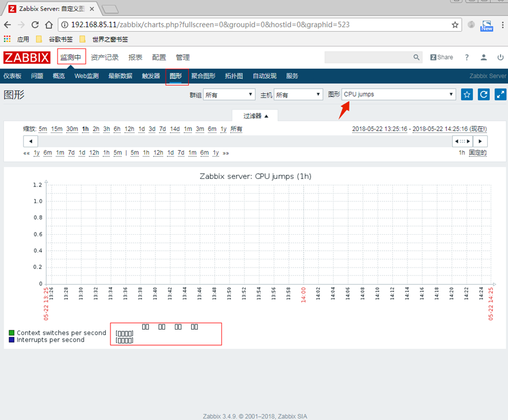This screenshot has width=508, height=420.
Task: Open the 图形 graph dropdown showing CPU jumps
Action: tap(399, 94)
